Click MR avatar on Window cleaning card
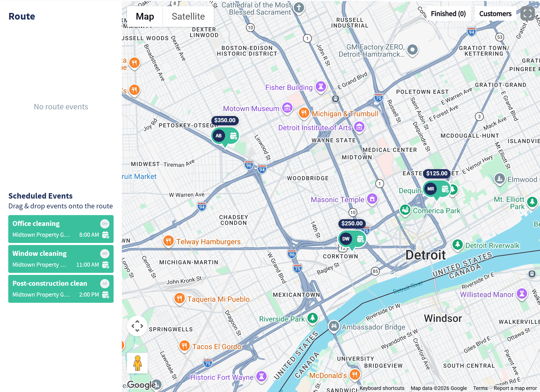This screenshot has width=540, height=392. 105,254
